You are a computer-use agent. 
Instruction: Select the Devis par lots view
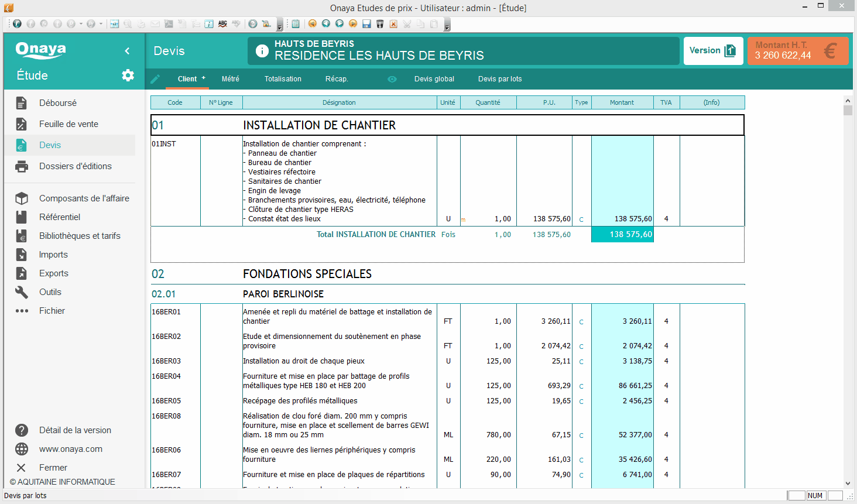[x=499, y=79]
